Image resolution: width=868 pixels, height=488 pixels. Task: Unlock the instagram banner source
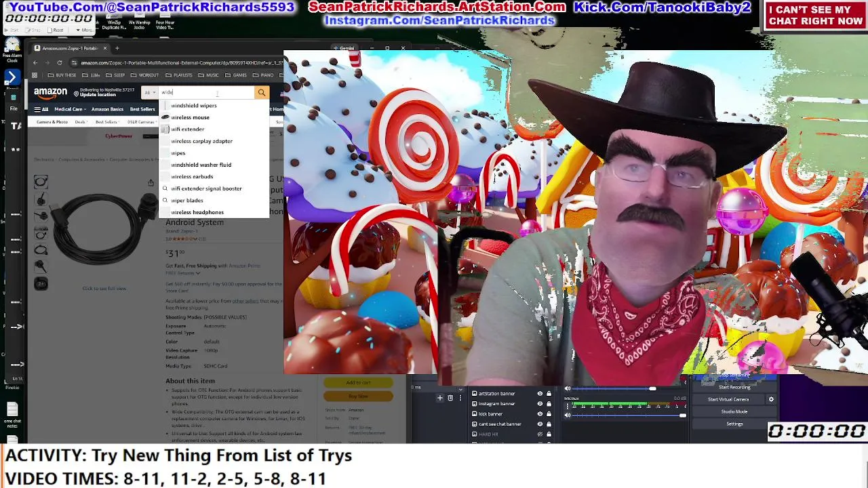pyautogui.click(x=549, y=403)
